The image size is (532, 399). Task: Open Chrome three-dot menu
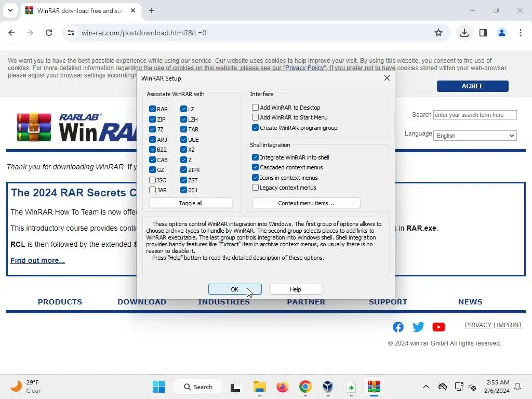[521, 33]
